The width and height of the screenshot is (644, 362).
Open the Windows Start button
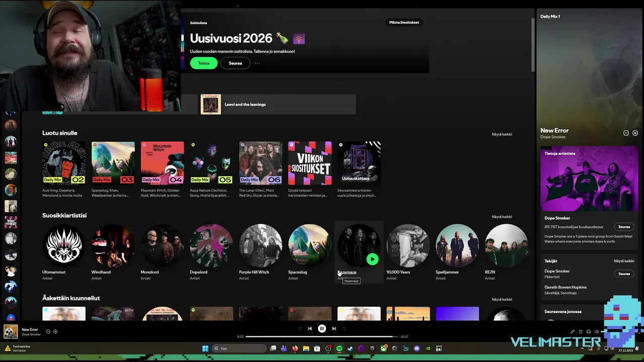tap(205, 348)
